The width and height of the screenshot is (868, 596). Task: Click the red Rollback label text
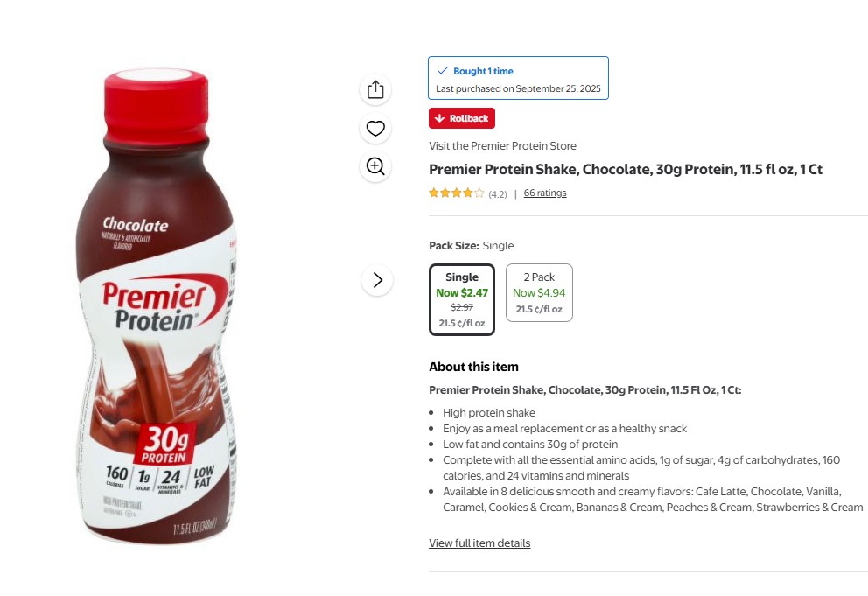469,118
